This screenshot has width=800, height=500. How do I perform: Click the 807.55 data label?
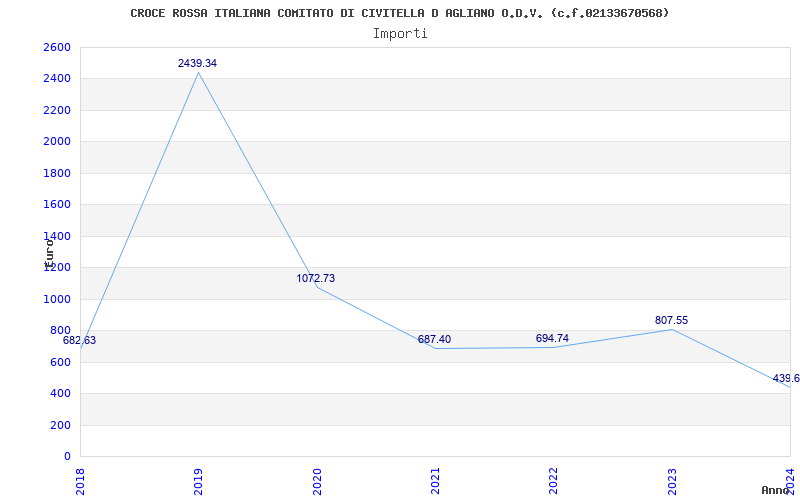(671, 320)
